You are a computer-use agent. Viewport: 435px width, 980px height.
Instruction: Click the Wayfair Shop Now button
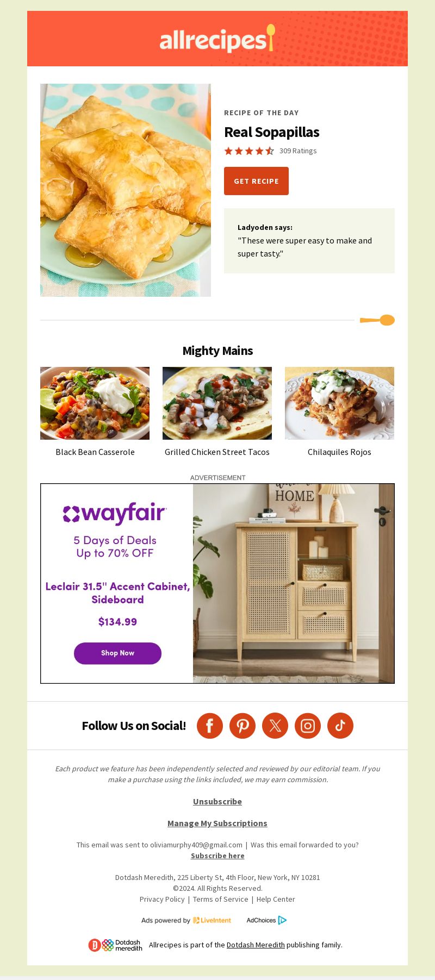point(117,653)
